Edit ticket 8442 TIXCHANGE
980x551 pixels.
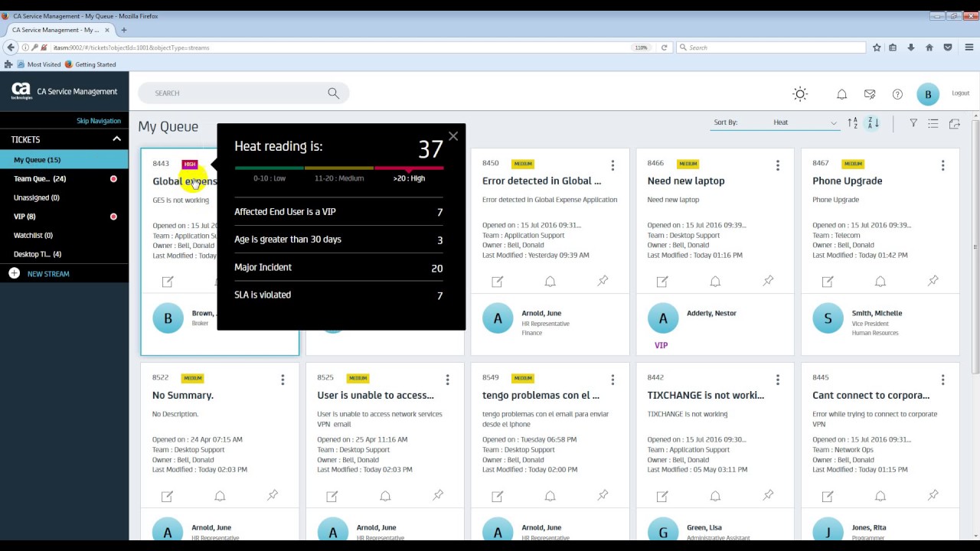click(x=662, y=496)
